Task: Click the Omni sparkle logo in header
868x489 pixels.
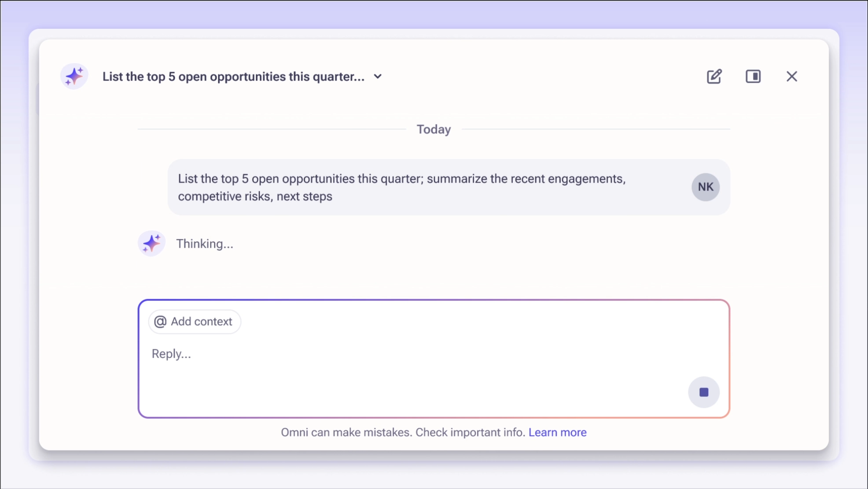Action: pos(74,76)
